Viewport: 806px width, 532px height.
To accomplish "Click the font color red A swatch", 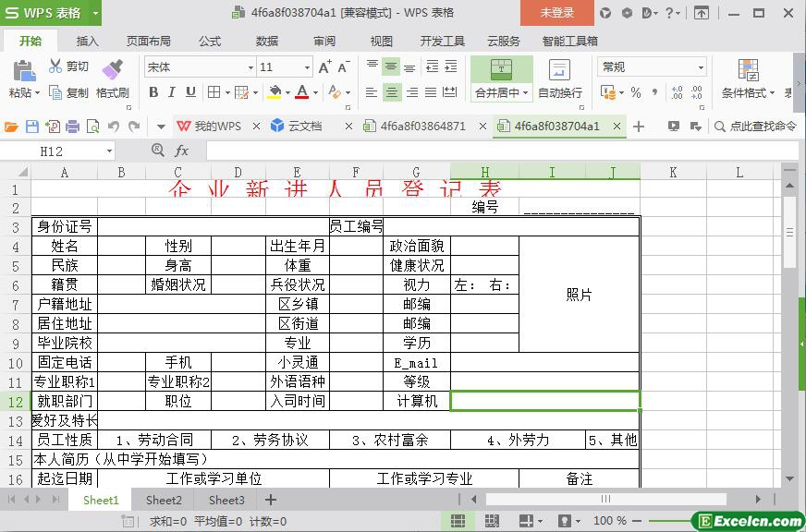I will point(301,92).
